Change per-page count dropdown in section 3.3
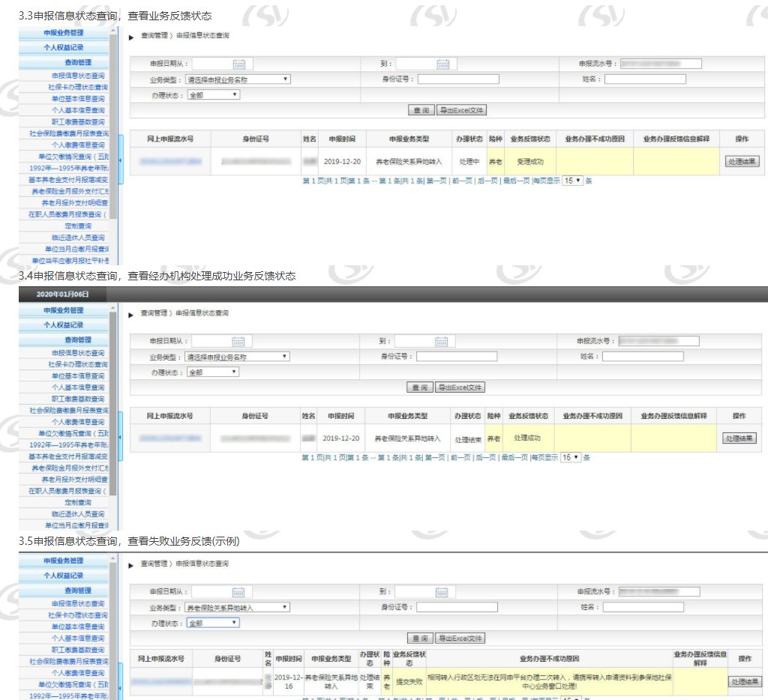Viewport: 768px width, 700px height. [x=572, y=181]
